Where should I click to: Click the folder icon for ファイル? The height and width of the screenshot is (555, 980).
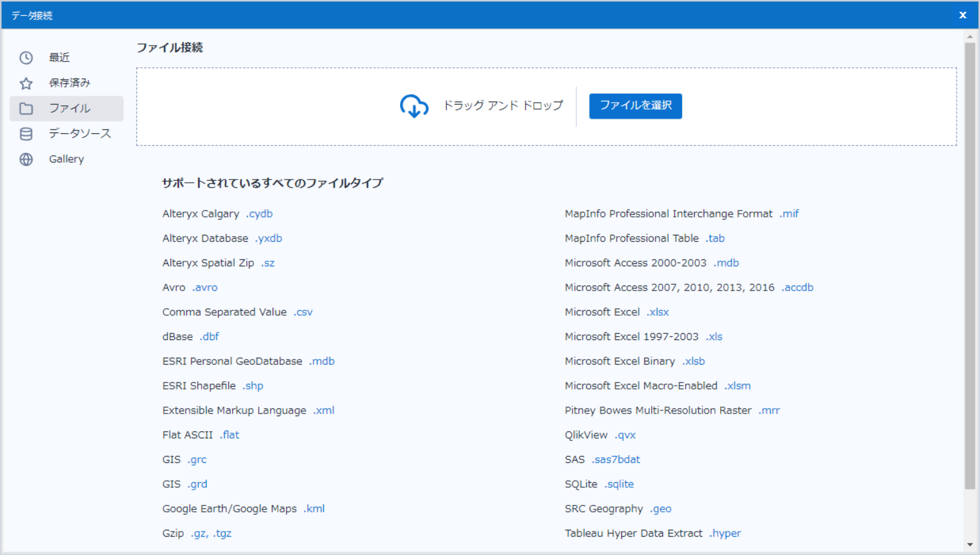26,108
